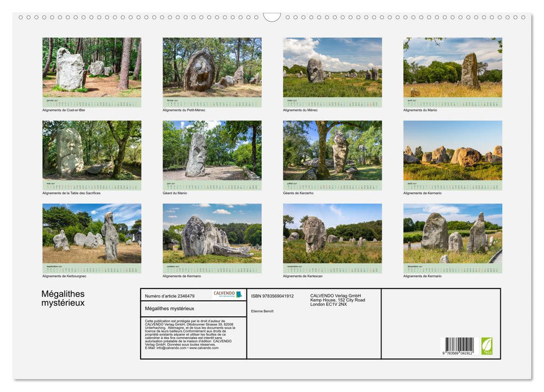This screenshot has height=392, width=544.
Task: Click barcode number '9 783569 041912'
Action: [458, 353]
